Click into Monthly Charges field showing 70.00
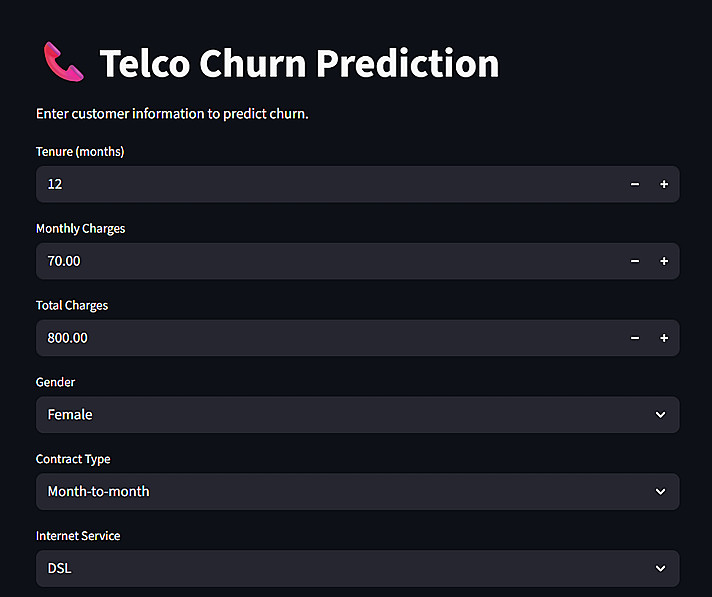This screenshot has width=712, height=597. [x=320, y=261]
